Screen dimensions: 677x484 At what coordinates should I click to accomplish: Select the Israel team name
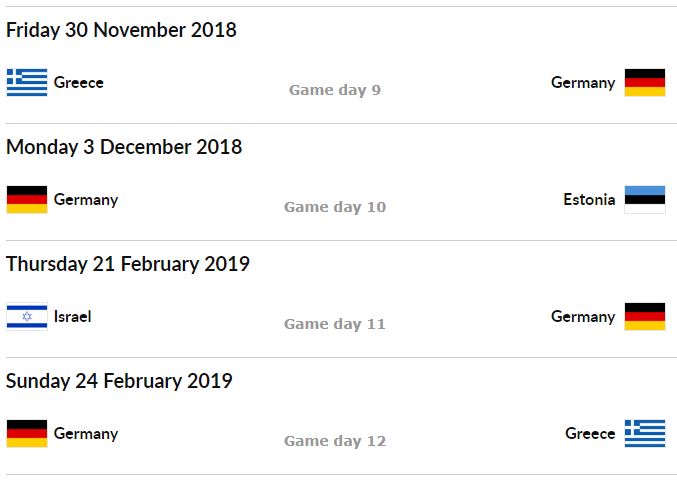click(73, 316)
